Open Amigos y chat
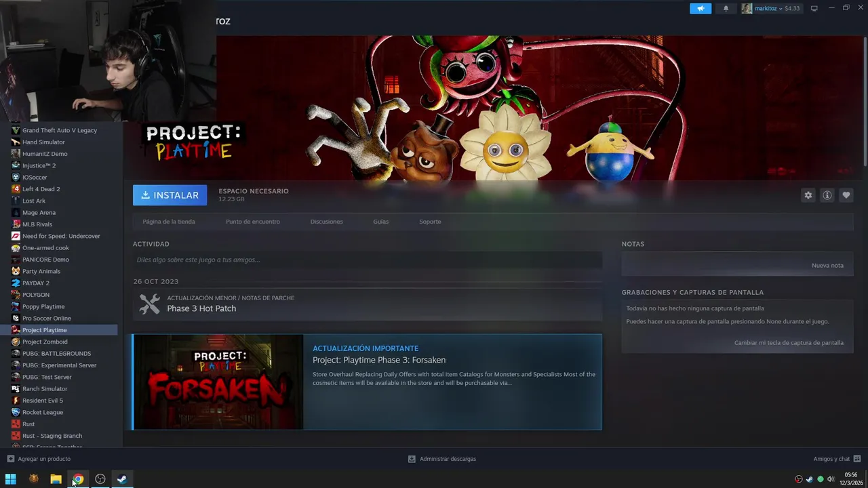Image resolution: width=868 pixels, height=488 pixels. (x=831, y=459)
